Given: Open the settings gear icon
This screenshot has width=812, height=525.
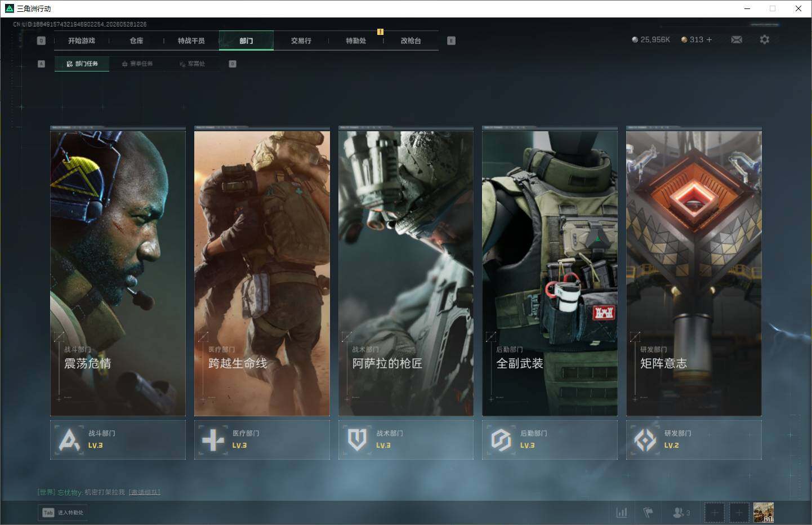Looking at the screenshot, I should [764, 39].
